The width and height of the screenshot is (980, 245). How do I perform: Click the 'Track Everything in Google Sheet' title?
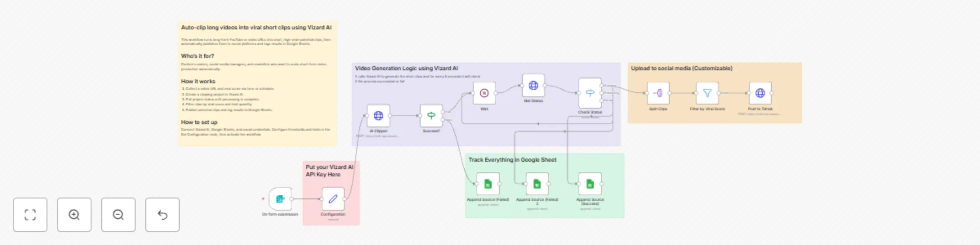[512, 160]
